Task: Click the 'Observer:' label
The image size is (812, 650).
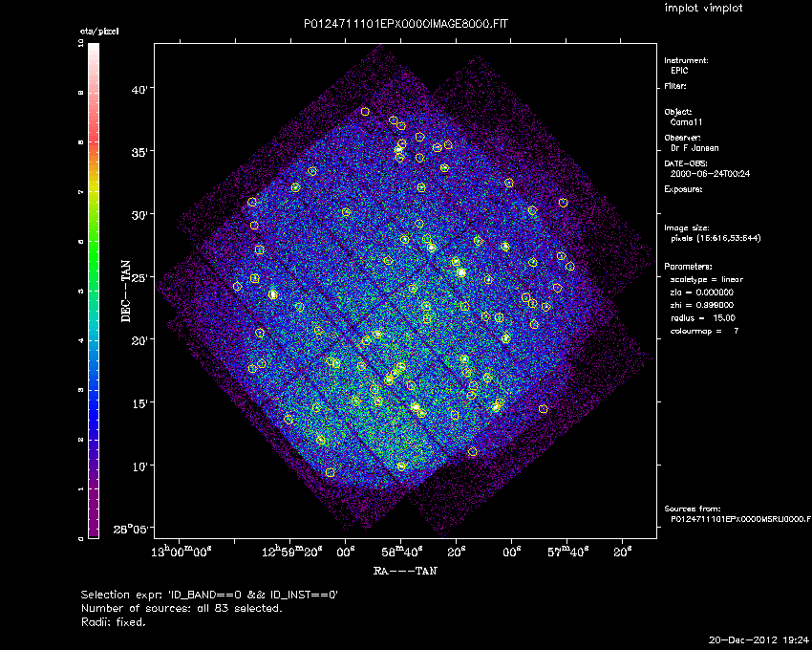Action: click(x=682, y=138)
